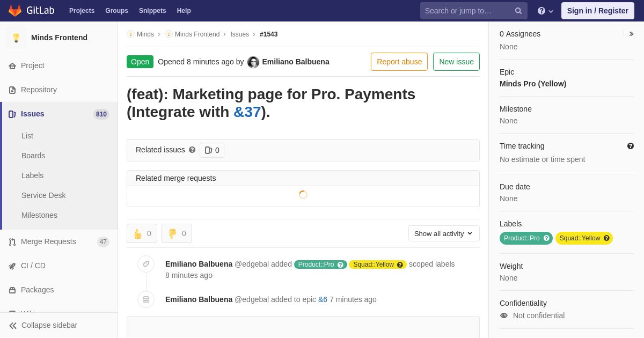The height and width of the screenshot is (338, 644).
Task: Click the '8 minutes ago' activity timestamp
Action: [189, 275]
